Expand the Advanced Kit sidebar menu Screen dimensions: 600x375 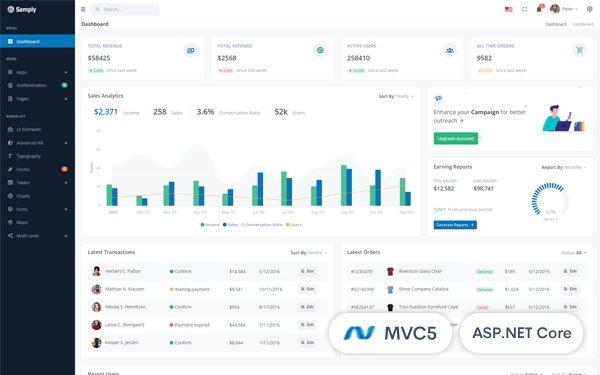(38, 143)
